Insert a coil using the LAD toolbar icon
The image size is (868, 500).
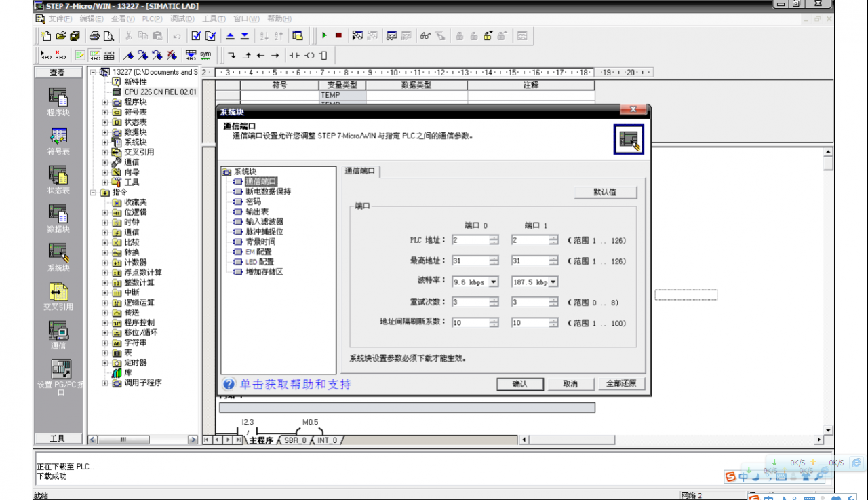309,55
